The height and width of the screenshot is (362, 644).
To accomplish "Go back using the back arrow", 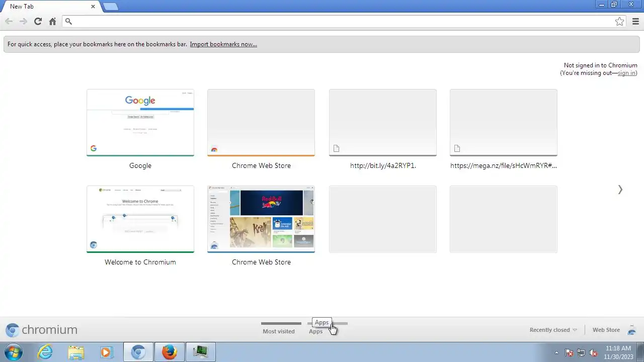I will [x=9, y=21].
